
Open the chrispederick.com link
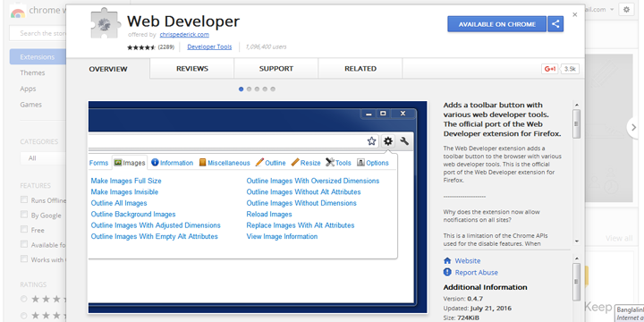184,35
